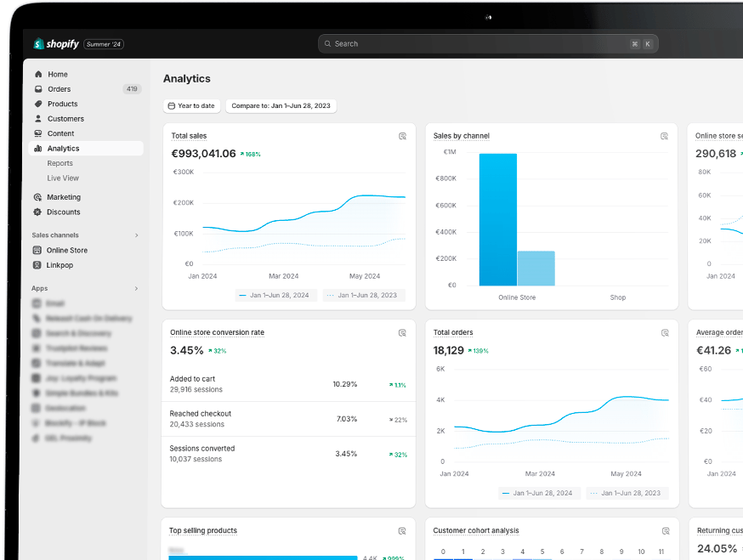
Task: Click the 18,129 total orders value
Action: (x=448, y=350)
